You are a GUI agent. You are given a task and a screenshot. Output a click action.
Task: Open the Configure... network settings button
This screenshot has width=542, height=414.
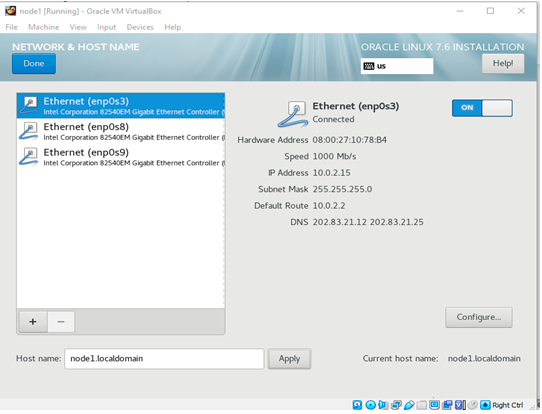click(x=479, y=317)
